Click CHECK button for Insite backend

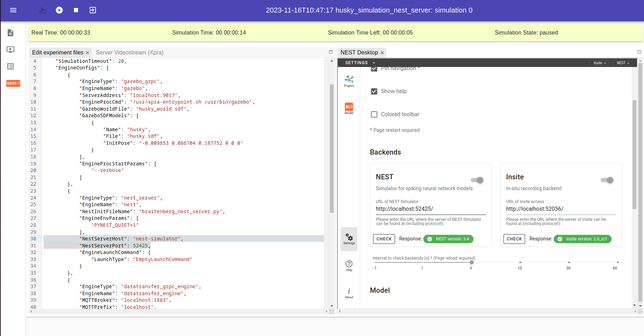click(514, 239)
